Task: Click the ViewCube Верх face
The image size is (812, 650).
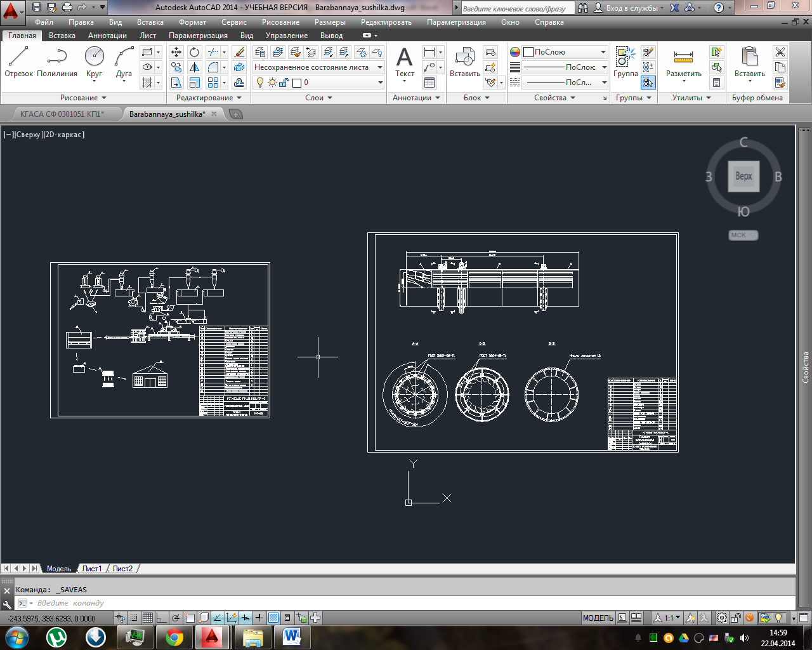Action: [x=743, y=176]
